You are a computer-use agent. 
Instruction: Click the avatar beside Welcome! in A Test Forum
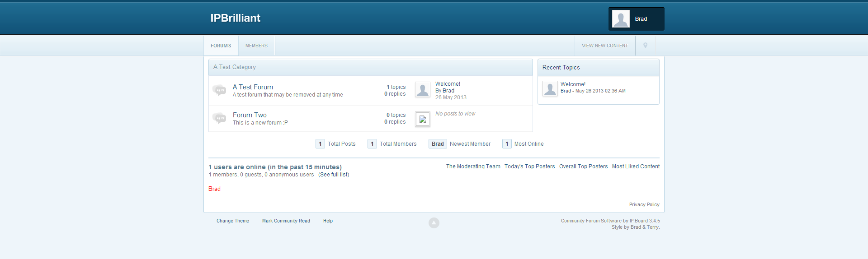click(422, 90)
